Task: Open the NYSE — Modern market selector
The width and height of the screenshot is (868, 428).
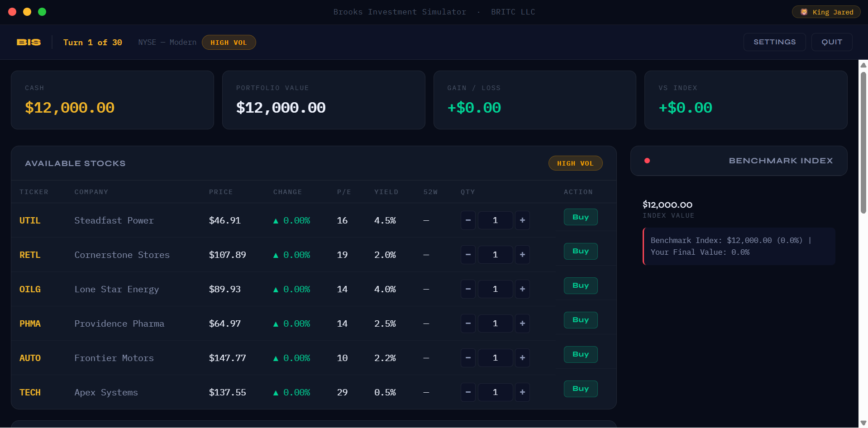Action: 167,42
